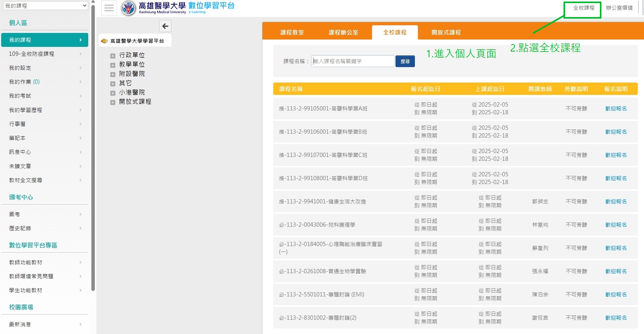
Task: Open 筆記本 sidebar item
Action: tap(45, 138)
